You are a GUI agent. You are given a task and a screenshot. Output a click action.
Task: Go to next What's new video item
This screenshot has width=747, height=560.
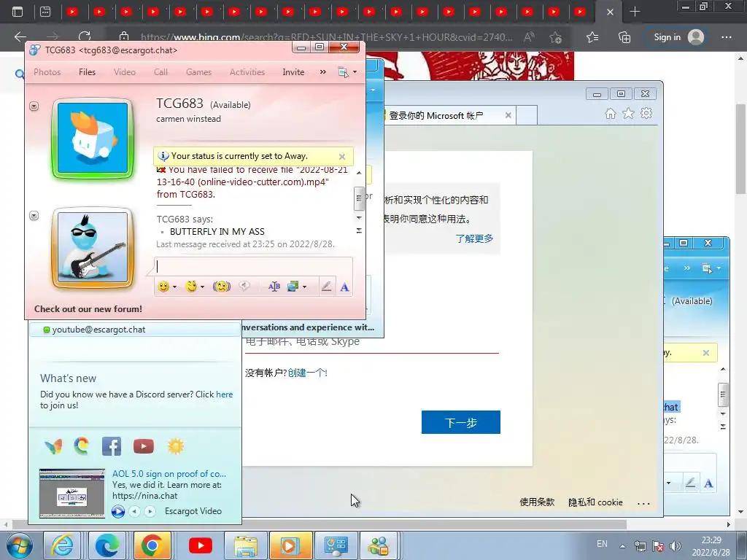(x=150, y=511)
